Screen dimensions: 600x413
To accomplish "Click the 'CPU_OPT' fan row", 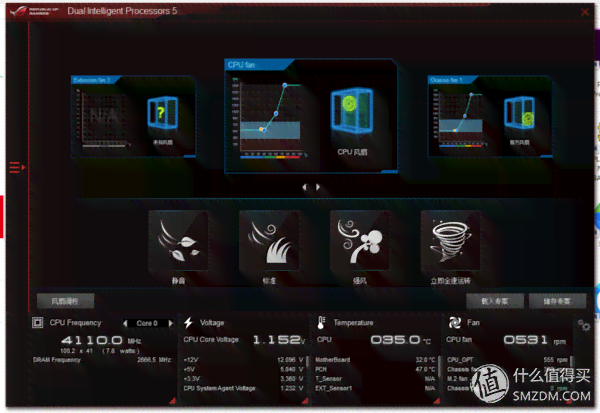I will pyautogui.click(x=507, y=360).
